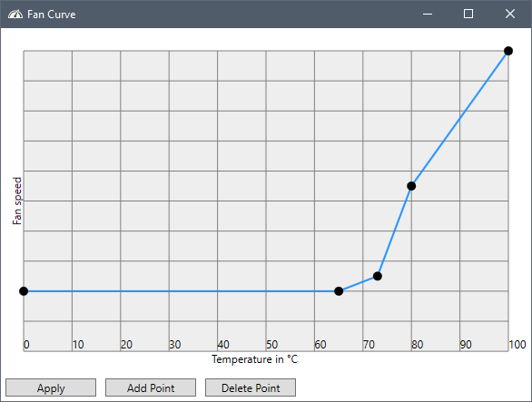The height and width of the screenshot is (402, 532).
Task: Click the 50 label on temperature axis
Action: (272, 345)
